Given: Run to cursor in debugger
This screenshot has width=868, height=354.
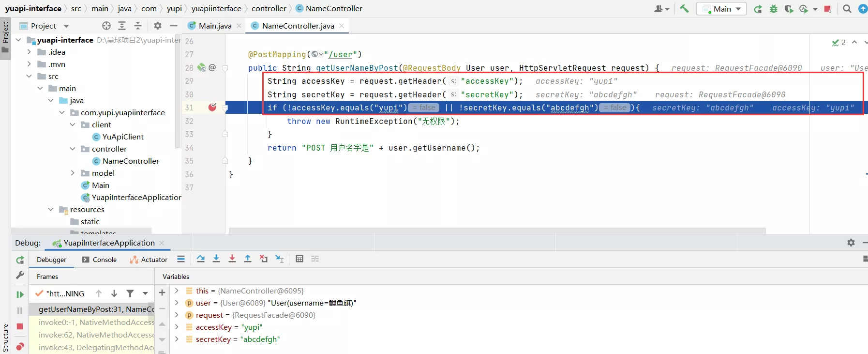Looking at the screenshot, I should click(280, 259).
